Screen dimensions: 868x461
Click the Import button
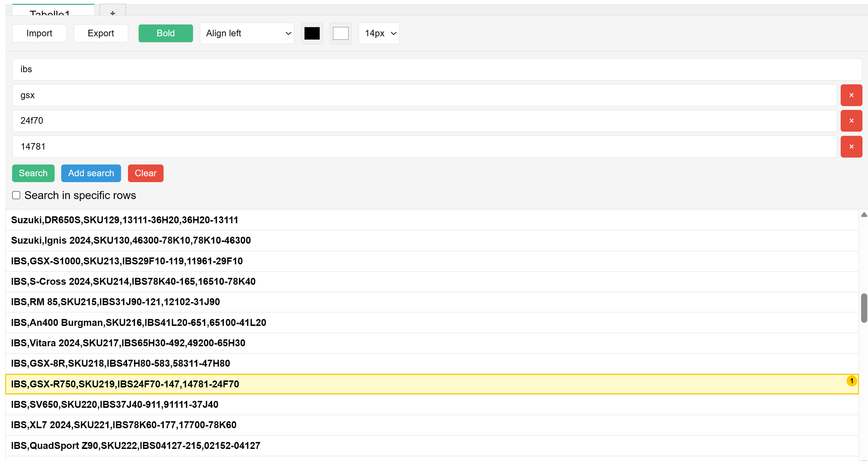click(39, 33)
